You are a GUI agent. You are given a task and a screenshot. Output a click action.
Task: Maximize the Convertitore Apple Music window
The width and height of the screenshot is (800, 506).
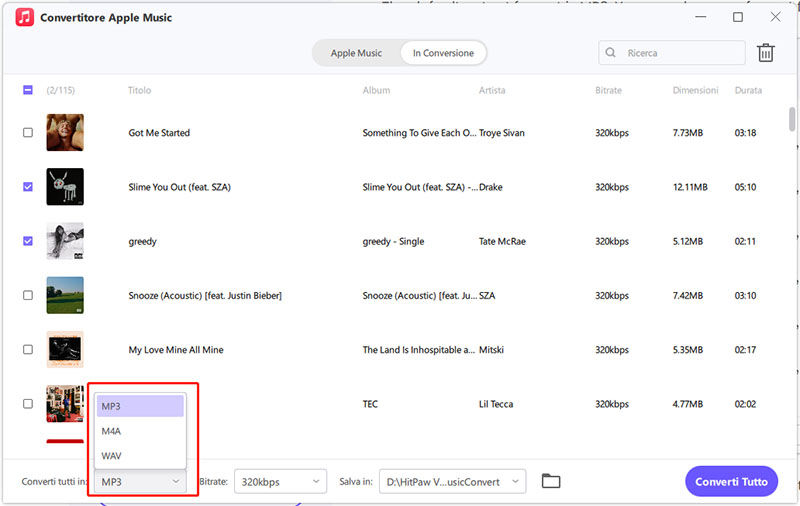738,17
